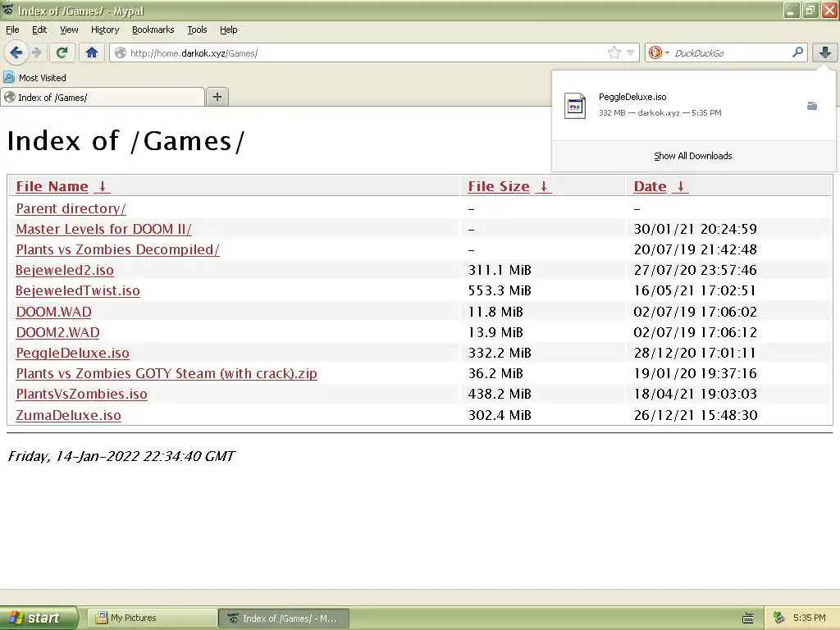The image size is (840, 630).
Task: Download Plants vs Zombies GOTY Steam zip
Action: [167, 373]
